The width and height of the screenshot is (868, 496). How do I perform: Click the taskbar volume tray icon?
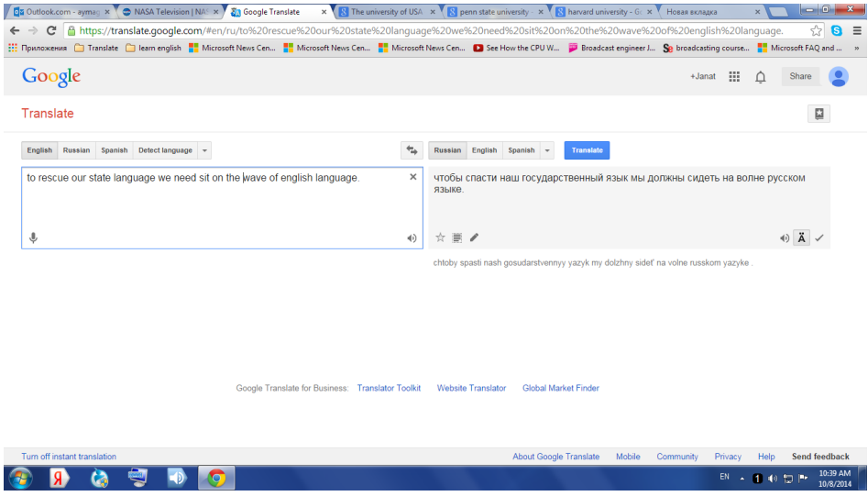click(773, 479)
